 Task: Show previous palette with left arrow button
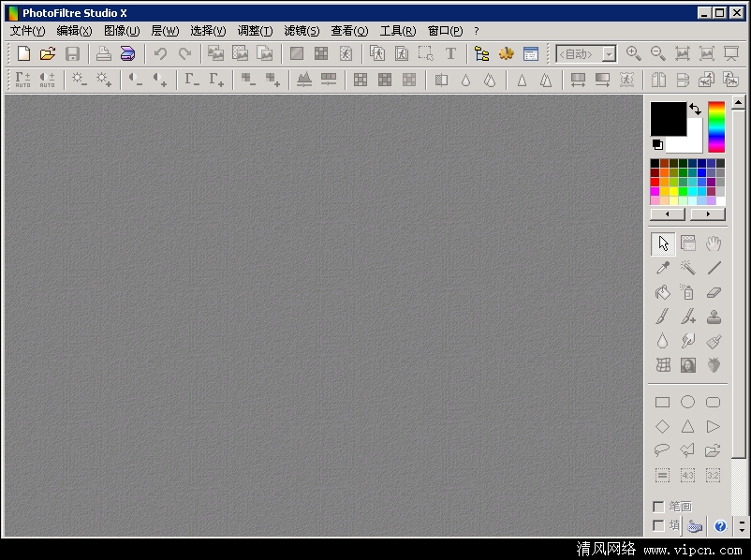coord(668,214)
